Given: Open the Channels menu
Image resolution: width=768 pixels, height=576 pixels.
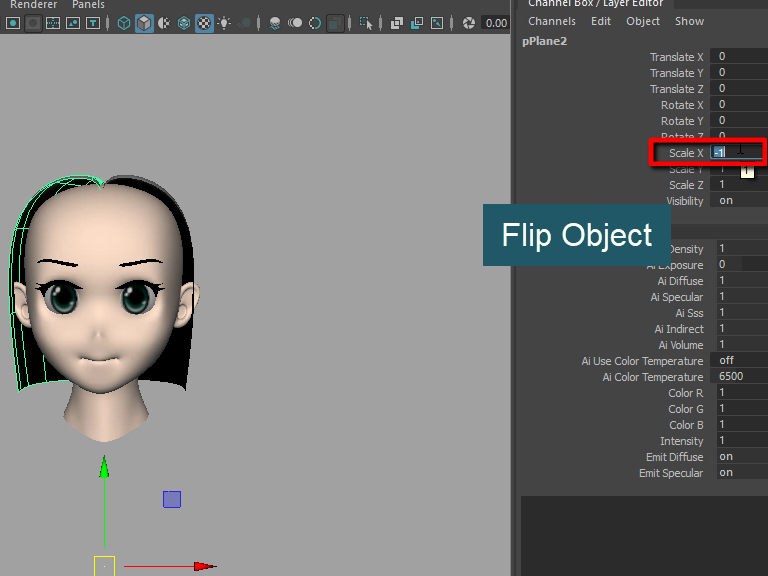Looking at the screenshot, I should click(552, 21).
